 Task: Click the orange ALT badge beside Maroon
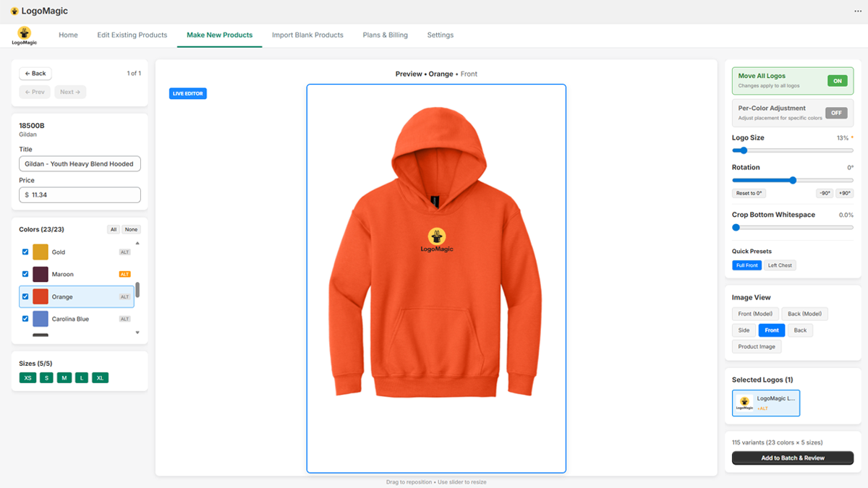pos(125,275)
